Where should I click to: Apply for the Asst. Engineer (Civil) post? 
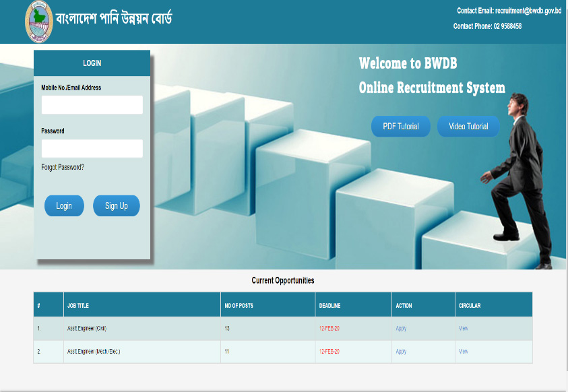pos(401,329)
